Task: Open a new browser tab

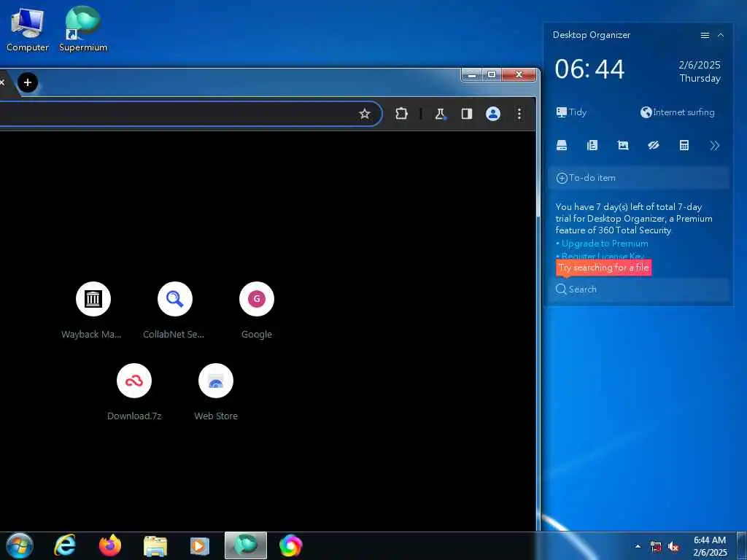Action: (28, 82)
